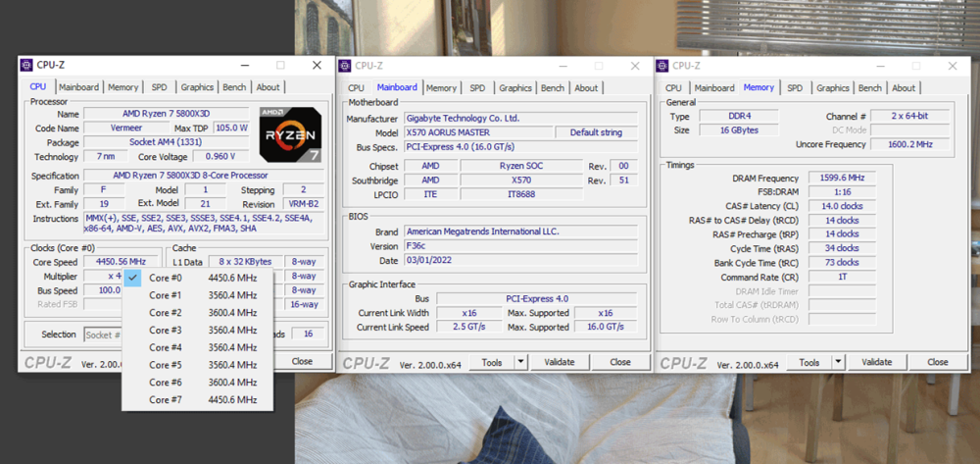This screenshot has width=980, height=464.
Task: Select Core #6 entry
Action: (198, 382)
